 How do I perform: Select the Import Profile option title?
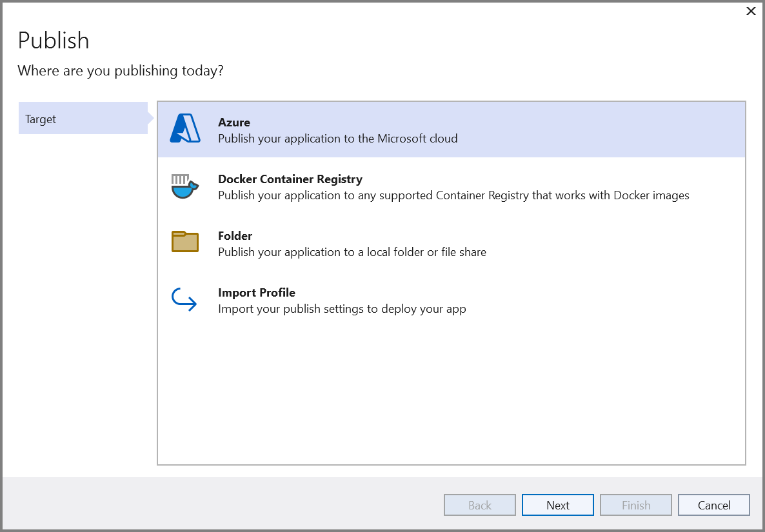coord(256,293)
